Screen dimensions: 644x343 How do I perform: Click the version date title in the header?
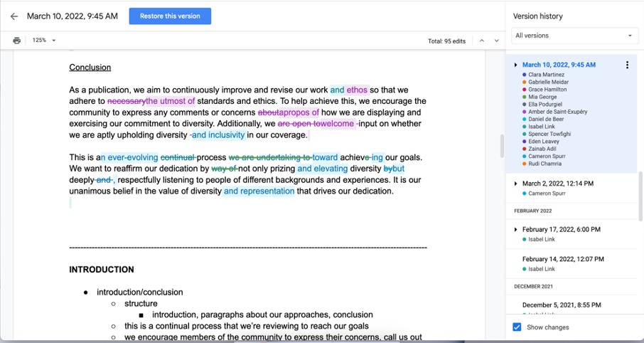(x=73, y=16)
